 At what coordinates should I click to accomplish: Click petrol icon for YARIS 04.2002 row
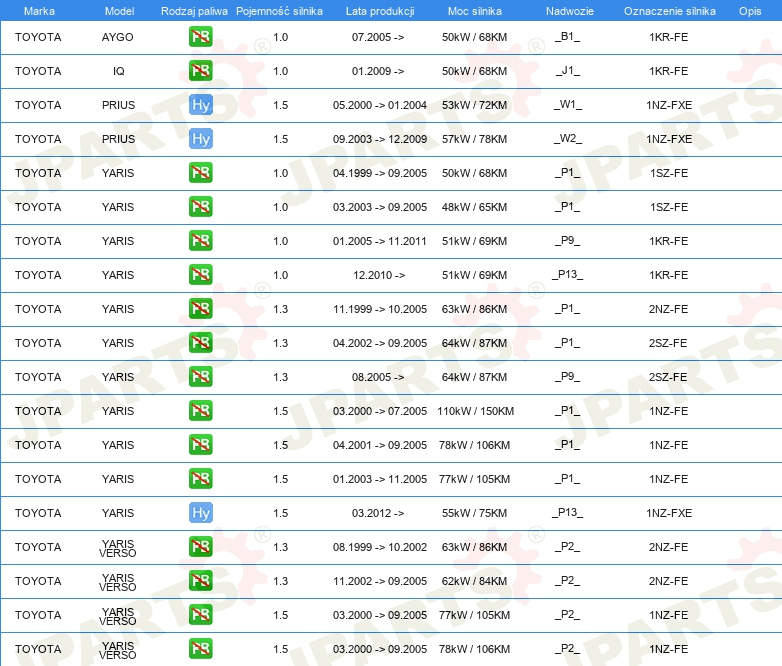pyautogui.click(x=200, y=343)
